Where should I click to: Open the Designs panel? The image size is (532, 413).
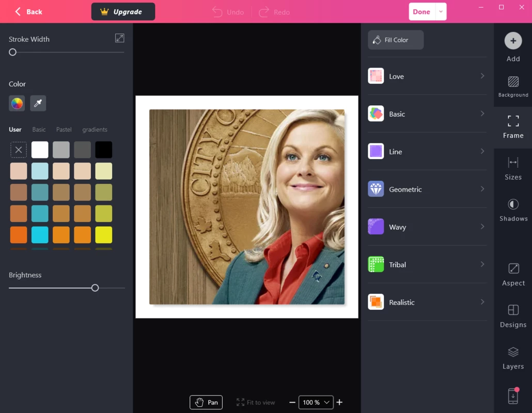pyautogui.click(x=513, y=316)
